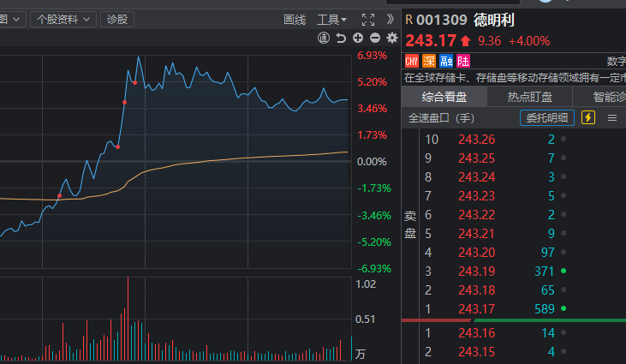The image size is (626, 364).
Task: Click the 诊股 button
Action: click(117, 19)
